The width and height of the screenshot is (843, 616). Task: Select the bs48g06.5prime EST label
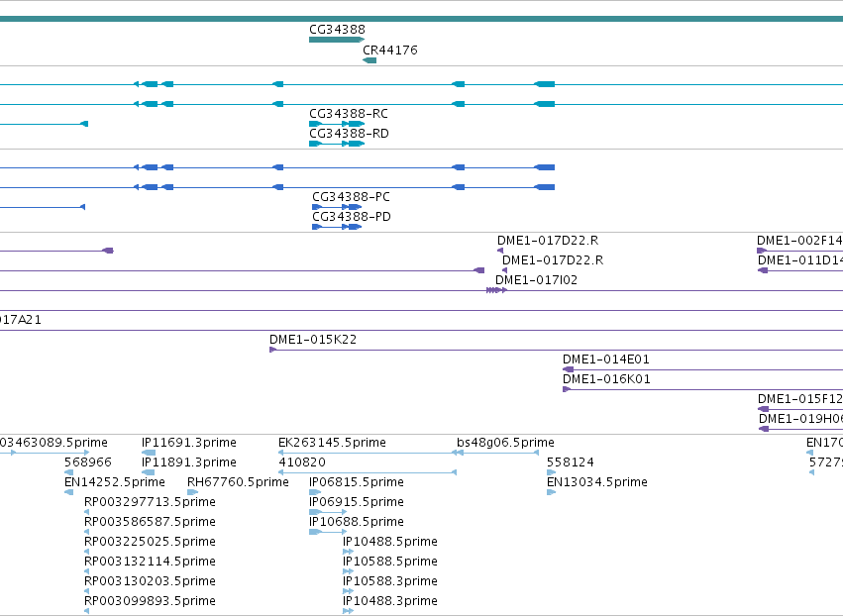[505, 443]
